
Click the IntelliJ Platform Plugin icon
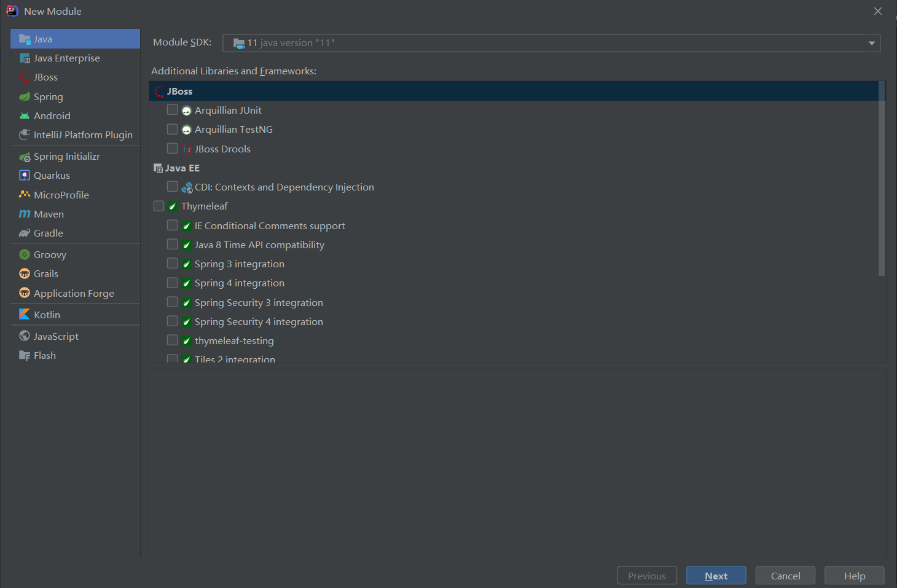click(25, 135)
